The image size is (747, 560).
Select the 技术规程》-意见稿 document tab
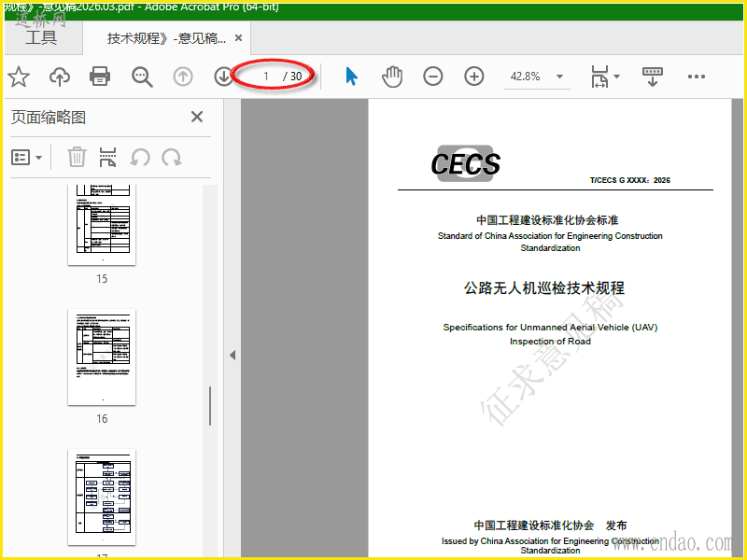[166, 38]
